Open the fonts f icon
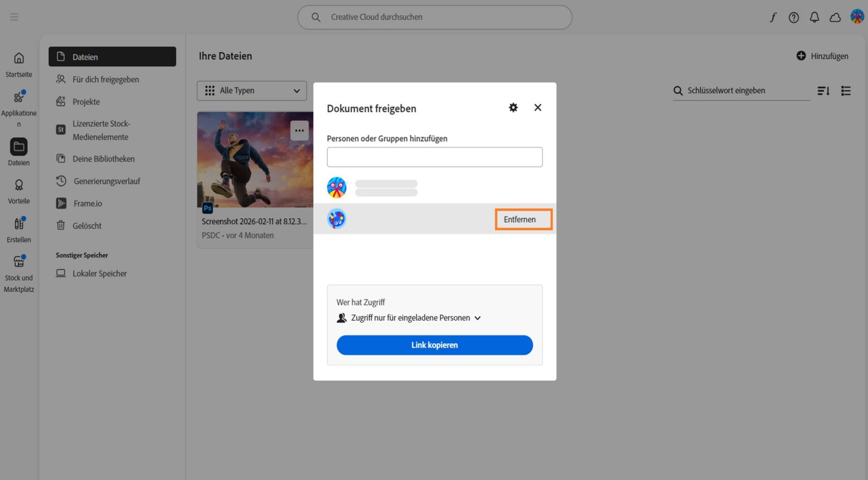Image resolution: width=868 pixels, height=480 pixels. (x=773, y=17)
